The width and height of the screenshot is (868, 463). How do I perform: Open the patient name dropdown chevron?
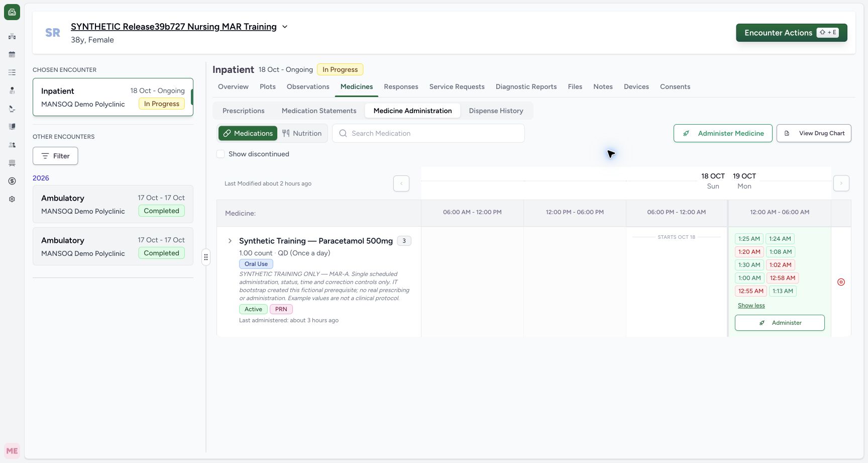pos(285,27)
